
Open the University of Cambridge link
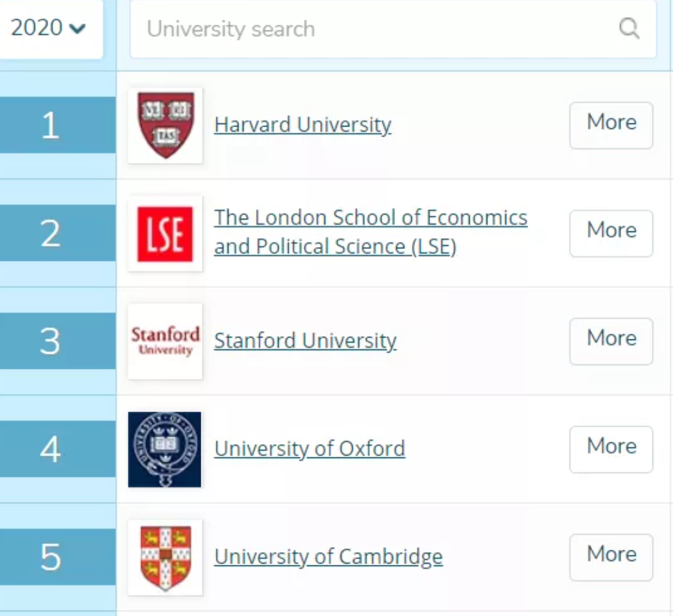coord(328,556)
